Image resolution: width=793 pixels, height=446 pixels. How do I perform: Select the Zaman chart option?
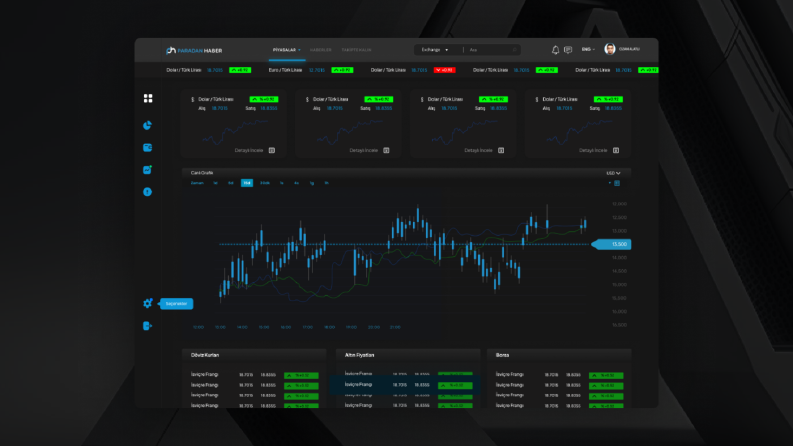(x=197, y=183)
